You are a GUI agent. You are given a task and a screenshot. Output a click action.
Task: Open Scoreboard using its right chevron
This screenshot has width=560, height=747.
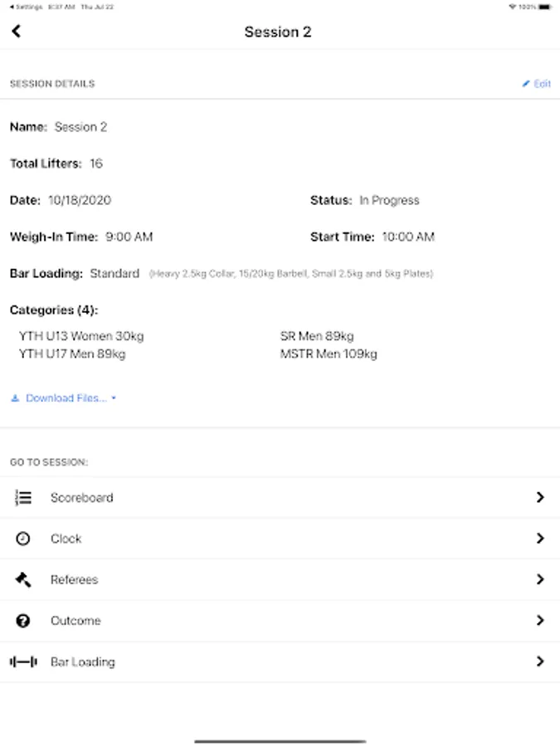click(540, 498)
